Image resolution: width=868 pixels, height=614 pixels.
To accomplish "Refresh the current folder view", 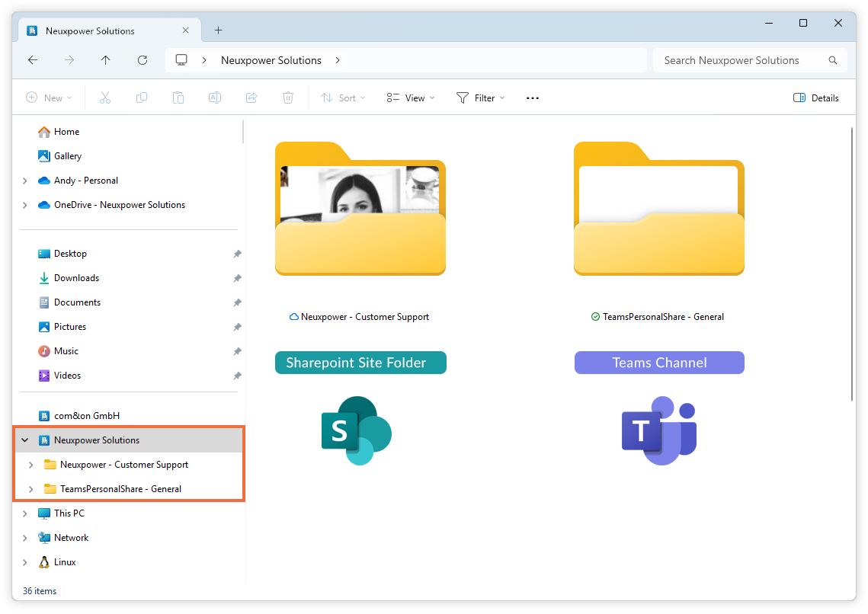I will point(142,59).
